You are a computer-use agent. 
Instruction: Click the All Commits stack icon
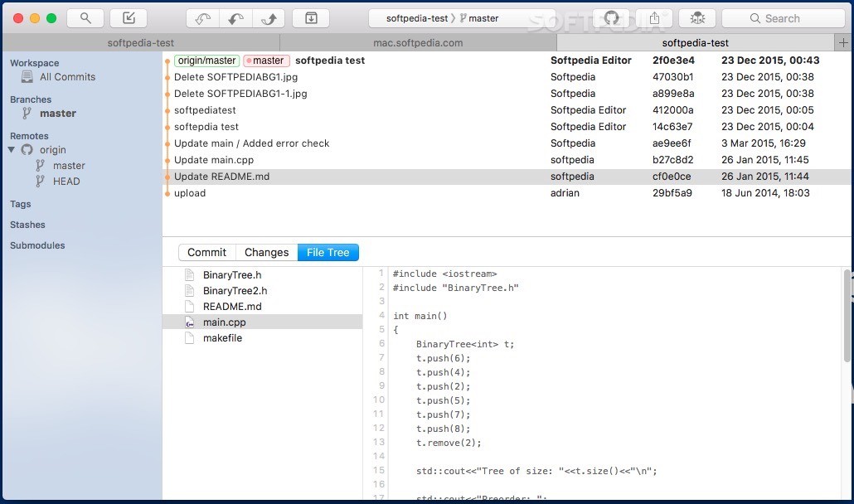point(27,77)
